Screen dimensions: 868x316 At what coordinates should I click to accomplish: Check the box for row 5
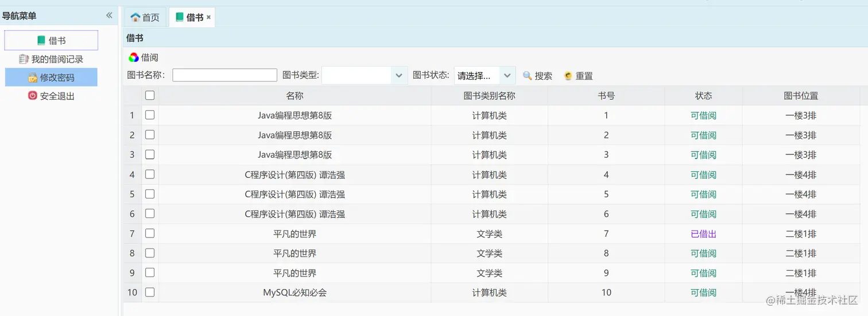click(150, 194)
